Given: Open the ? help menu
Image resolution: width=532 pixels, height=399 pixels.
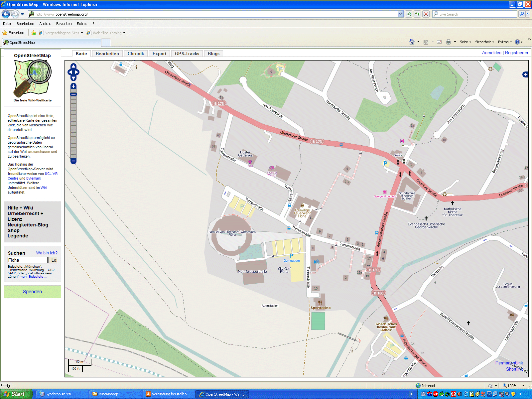Looking at the screenshot, I should click(93, 24).
